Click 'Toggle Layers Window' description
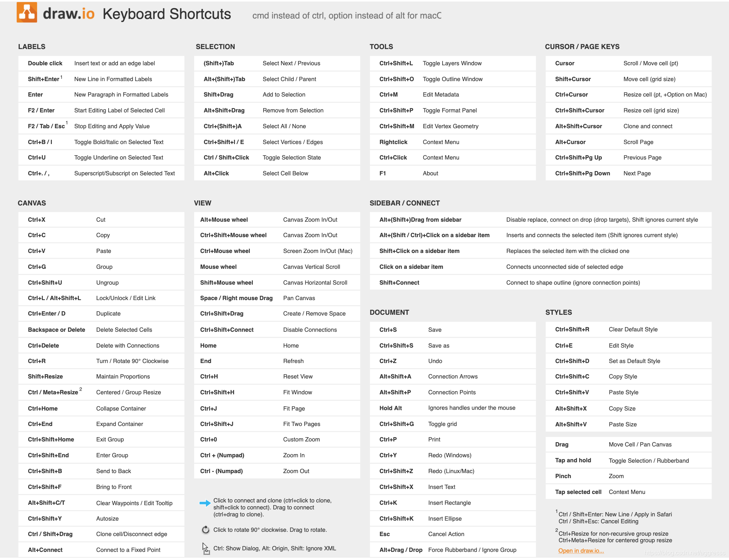Image resolution: width=729 pixels, height=560 pixels. pyautogui.click(x=452, y=63)
